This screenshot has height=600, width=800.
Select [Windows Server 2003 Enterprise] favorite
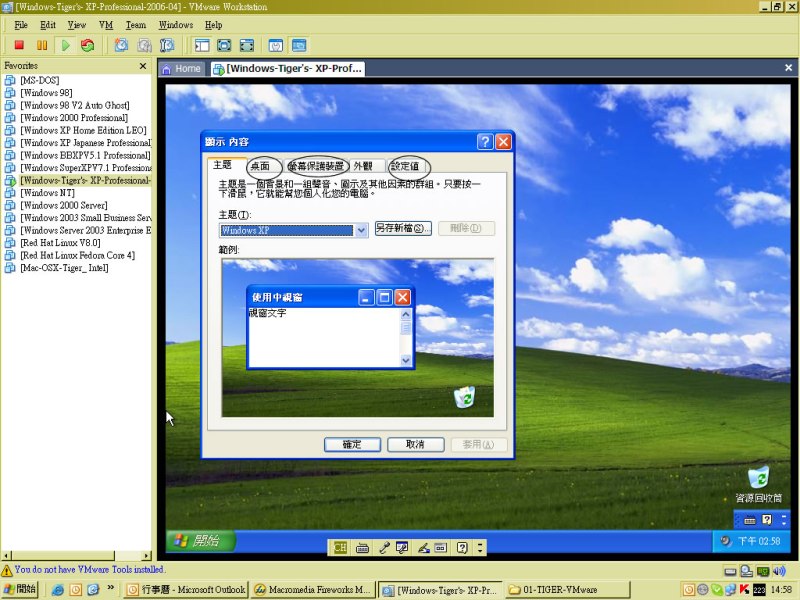tap(85, 230)
